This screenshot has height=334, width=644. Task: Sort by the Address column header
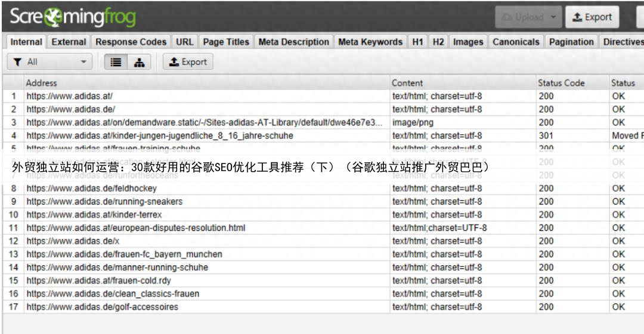(x=41, y=83)
